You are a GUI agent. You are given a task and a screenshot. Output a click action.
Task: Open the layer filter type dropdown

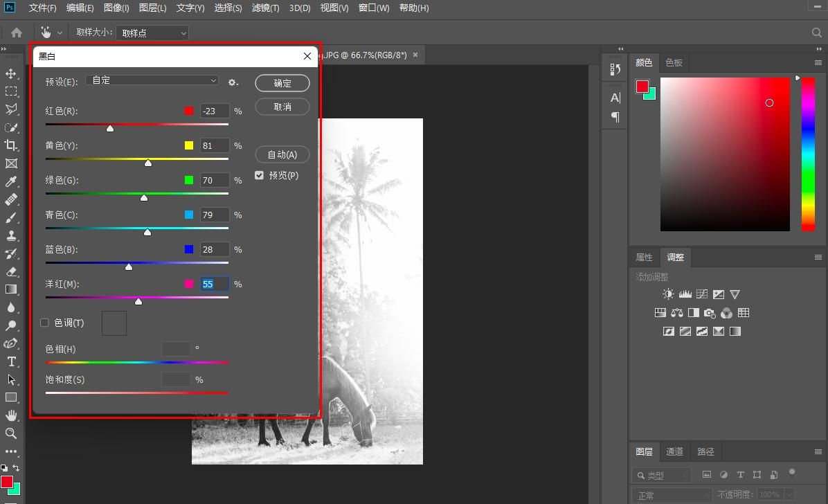pyautogui.click(x=661, y=475)
